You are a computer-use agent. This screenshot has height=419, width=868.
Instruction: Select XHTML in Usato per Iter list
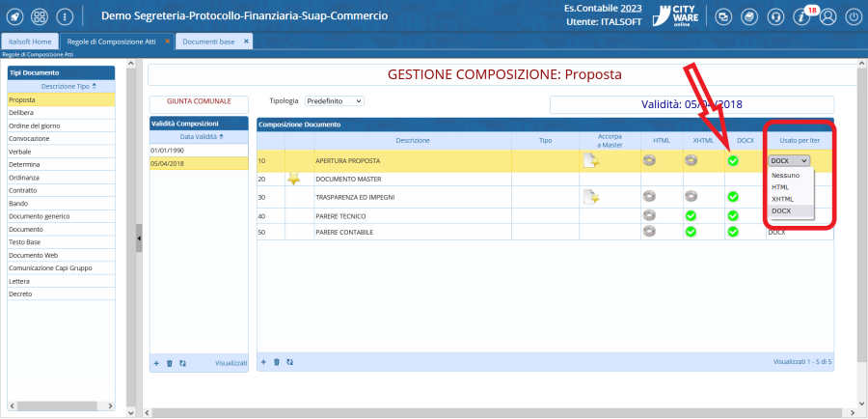pos(782,198)
